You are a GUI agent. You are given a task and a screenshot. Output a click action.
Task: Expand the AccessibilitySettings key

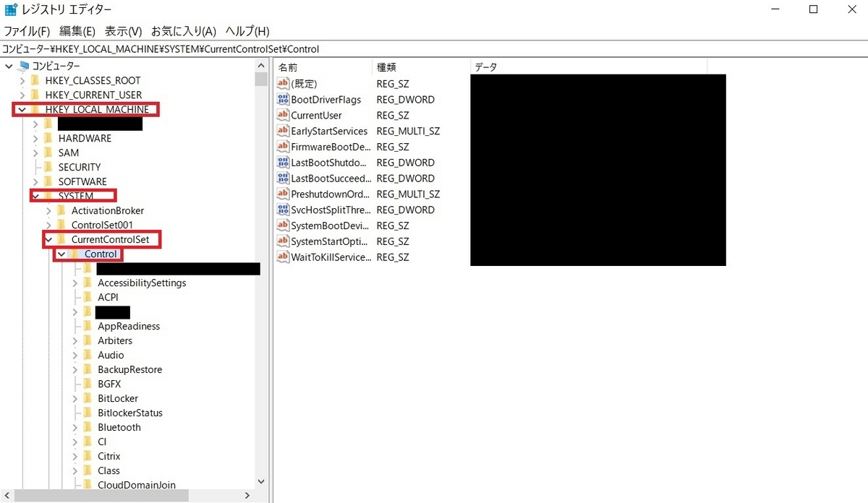click(75, 283)
